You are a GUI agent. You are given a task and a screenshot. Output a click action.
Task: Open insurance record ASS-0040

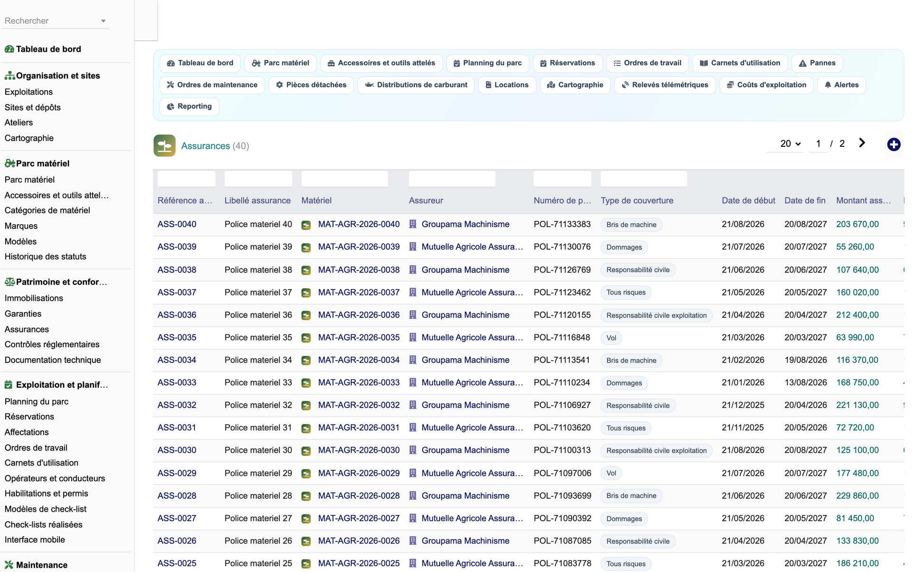[x=177, y=224]
